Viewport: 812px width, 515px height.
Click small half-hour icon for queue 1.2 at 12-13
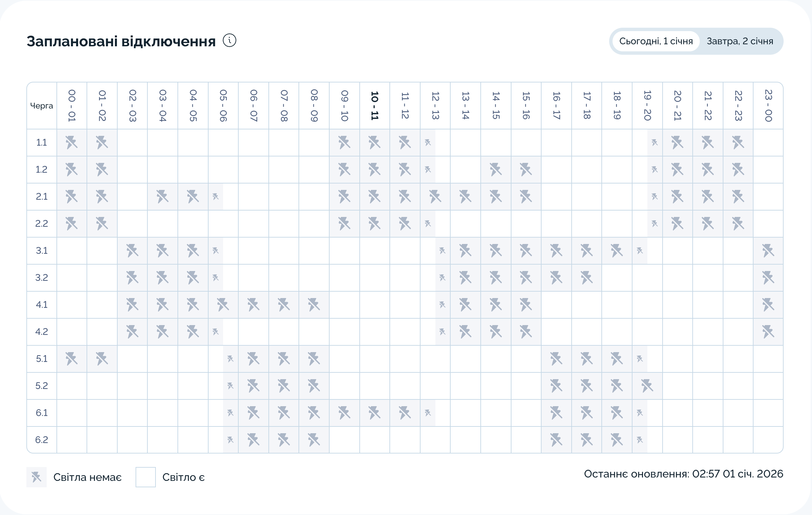tap(428, 170)
